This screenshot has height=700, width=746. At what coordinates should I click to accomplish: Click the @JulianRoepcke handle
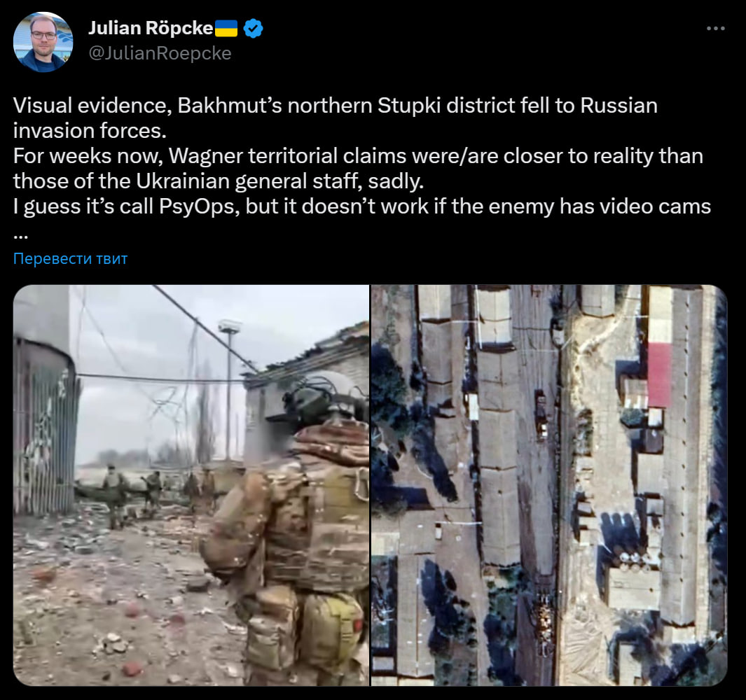[160, 53]
